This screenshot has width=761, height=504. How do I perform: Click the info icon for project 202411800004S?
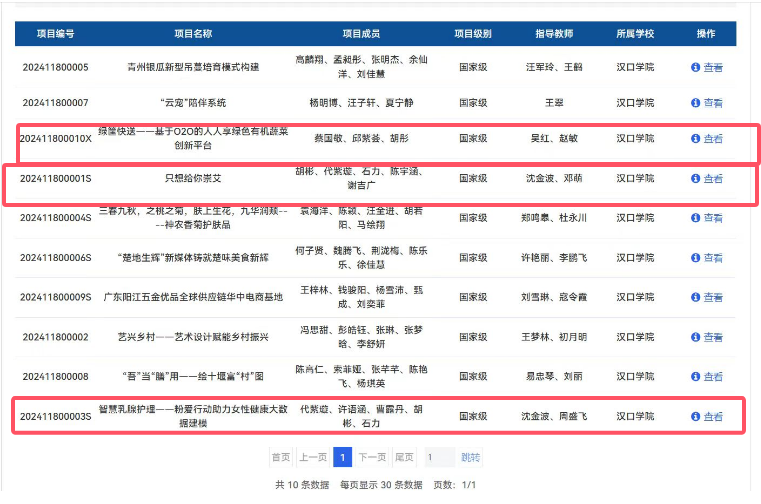(x=696, y=217)
